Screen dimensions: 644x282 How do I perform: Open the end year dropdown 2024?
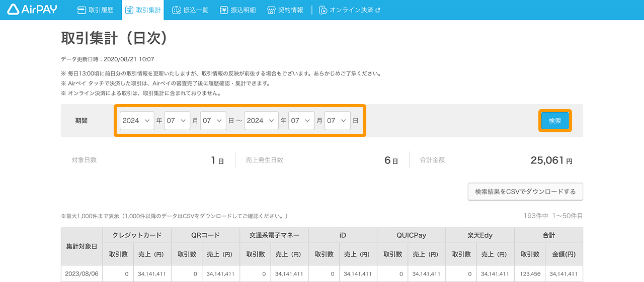pos(261,121)
